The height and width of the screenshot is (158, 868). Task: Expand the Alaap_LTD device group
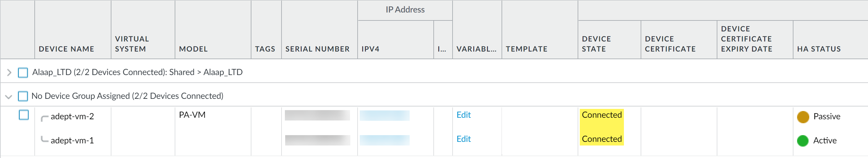tap(9, 72)
